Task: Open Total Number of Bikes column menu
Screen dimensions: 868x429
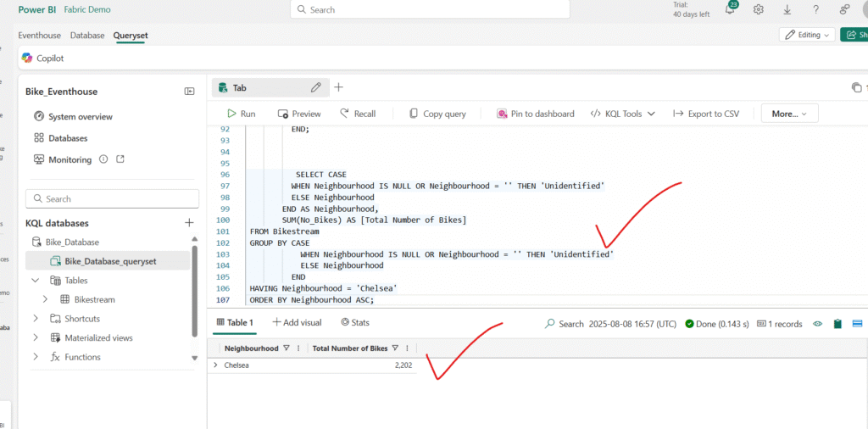Action: (x=407, y=348)
